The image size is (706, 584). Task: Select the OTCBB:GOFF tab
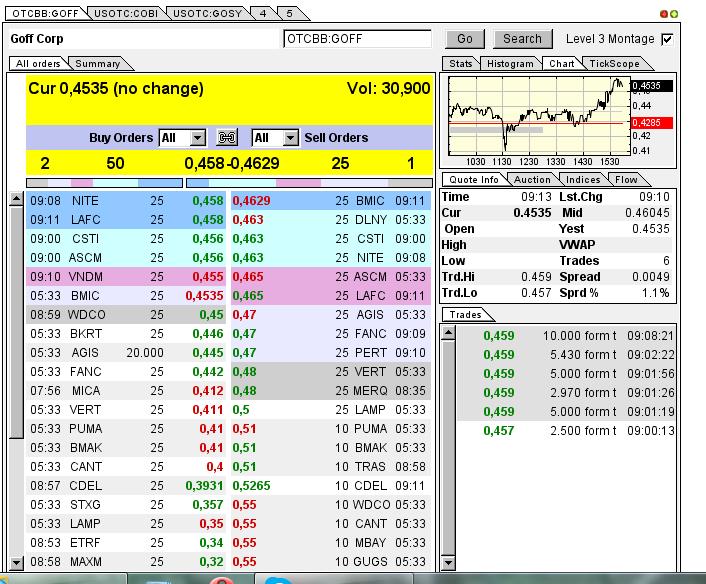tap(45, 14)
